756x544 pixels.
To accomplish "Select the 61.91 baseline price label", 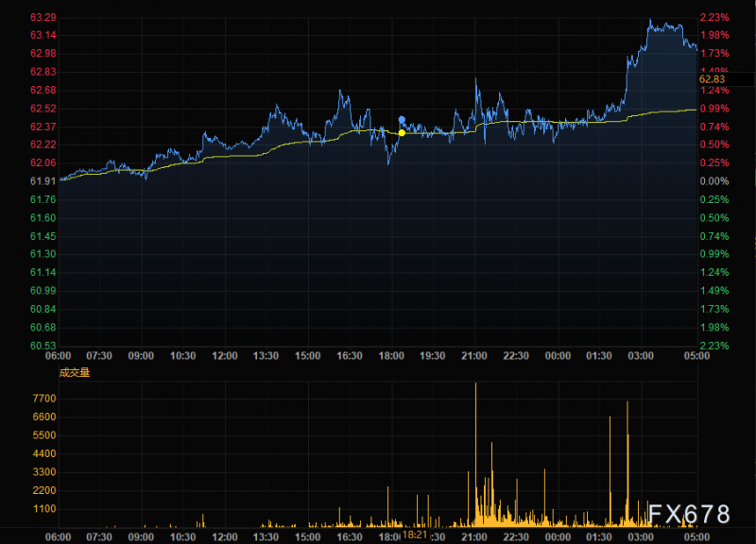I will point(43,181).
